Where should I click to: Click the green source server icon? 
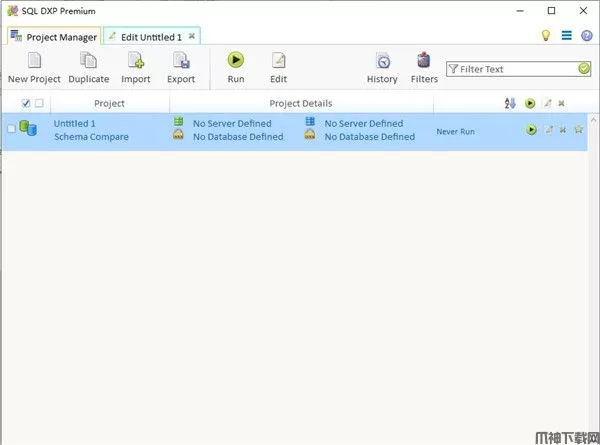click(x=178, y=122)
